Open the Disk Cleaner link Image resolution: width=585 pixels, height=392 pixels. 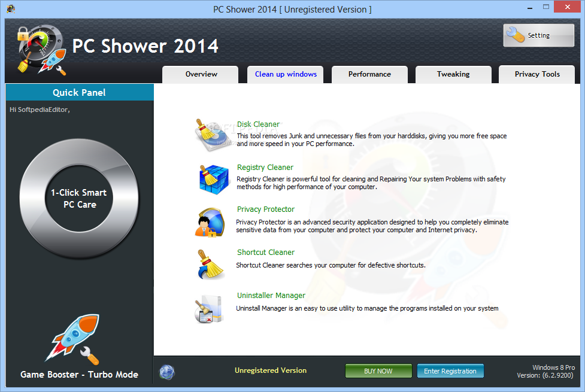258,124
